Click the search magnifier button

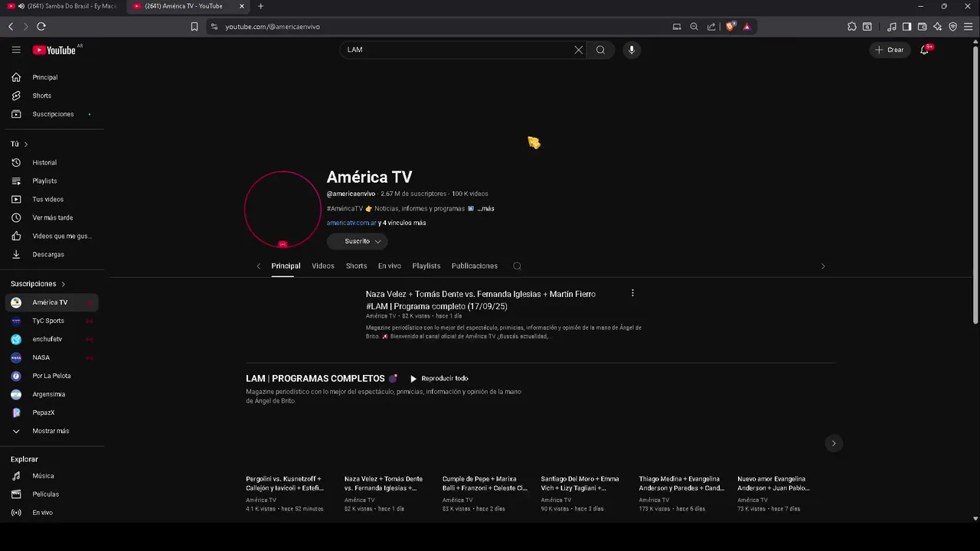600,50
